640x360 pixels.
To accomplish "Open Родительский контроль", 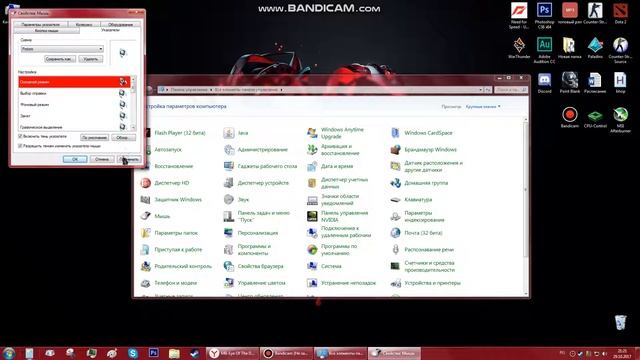I will pos(176,267).
